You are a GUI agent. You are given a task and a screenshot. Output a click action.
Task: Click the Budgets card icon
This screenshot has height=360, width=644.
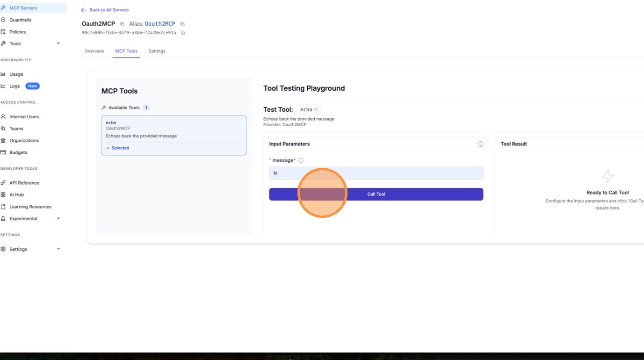point(3,152)
